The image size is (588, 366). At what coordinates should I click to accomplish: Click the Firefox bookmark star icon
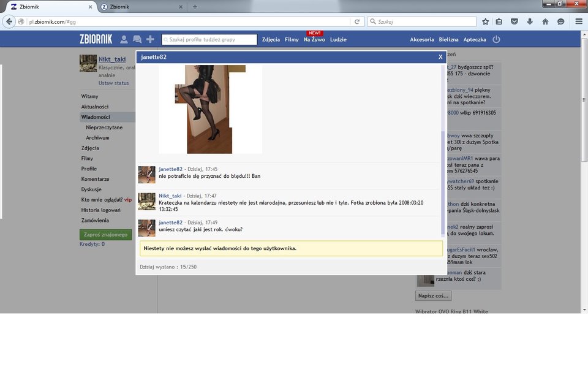click(x=485, y=21)
